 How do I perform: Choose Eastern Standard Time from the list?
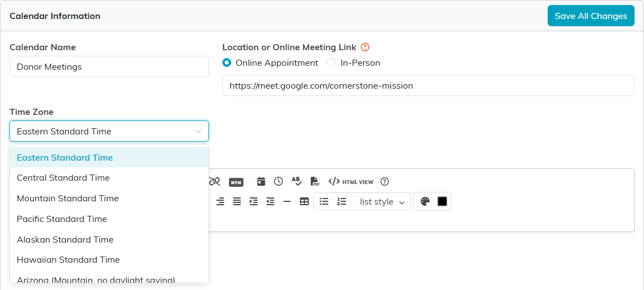[109, 157]
